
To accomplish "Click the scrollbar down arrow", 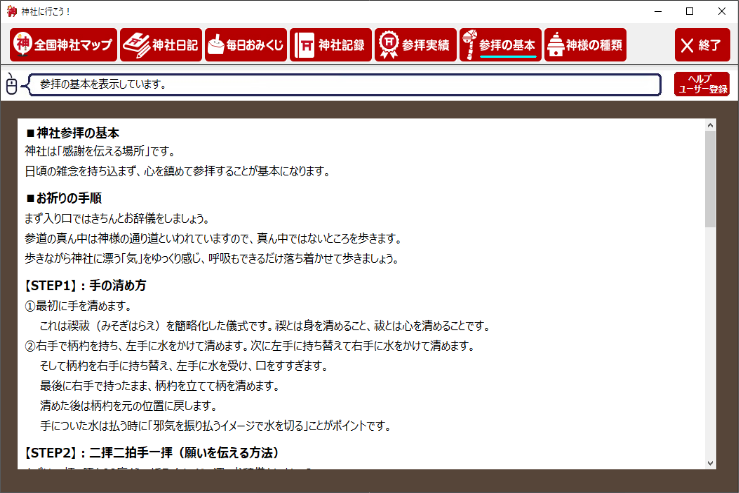I will [710, 462].
